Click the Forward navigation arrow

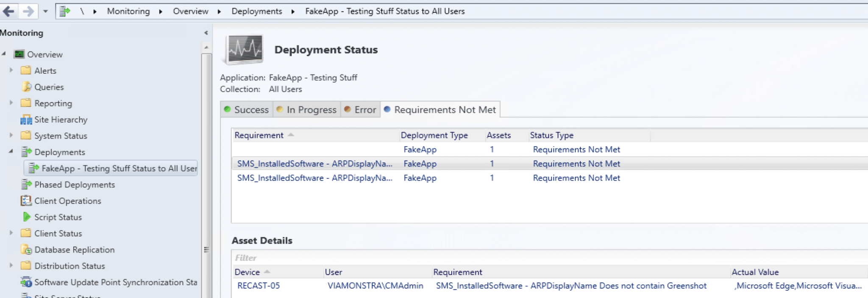[28, 11]
